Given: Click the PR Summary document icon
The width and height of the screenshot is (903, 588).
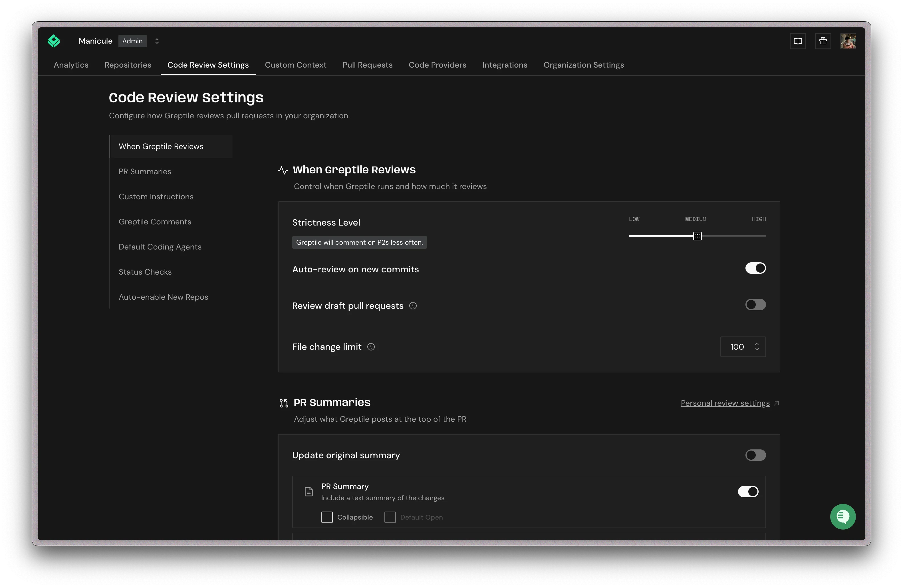Looking at the screenshot, I should coord(309,492).
